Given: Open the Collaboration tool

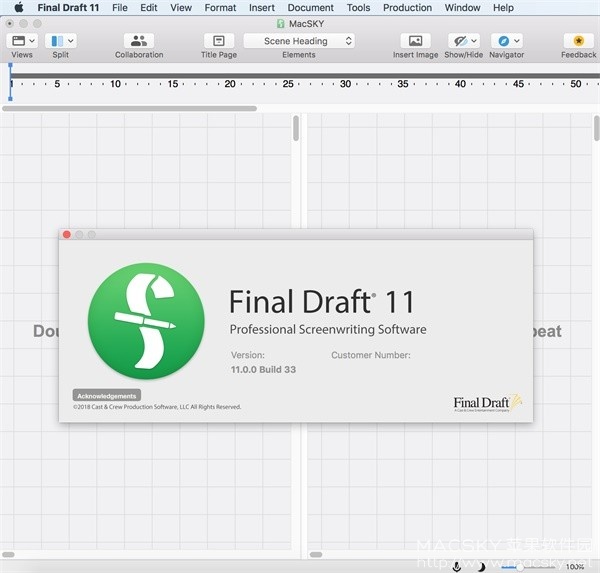Looking at the screenshot, I should [x=139, y=41].
